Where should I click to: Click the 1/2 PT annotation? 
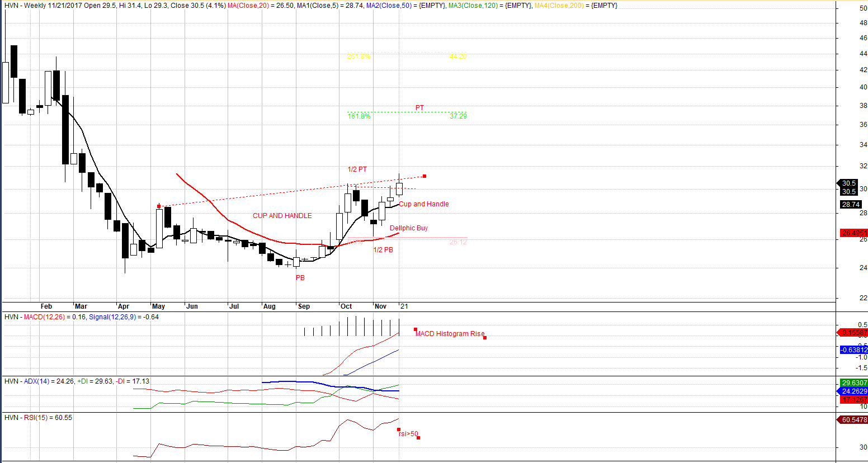tap(357, 169)
